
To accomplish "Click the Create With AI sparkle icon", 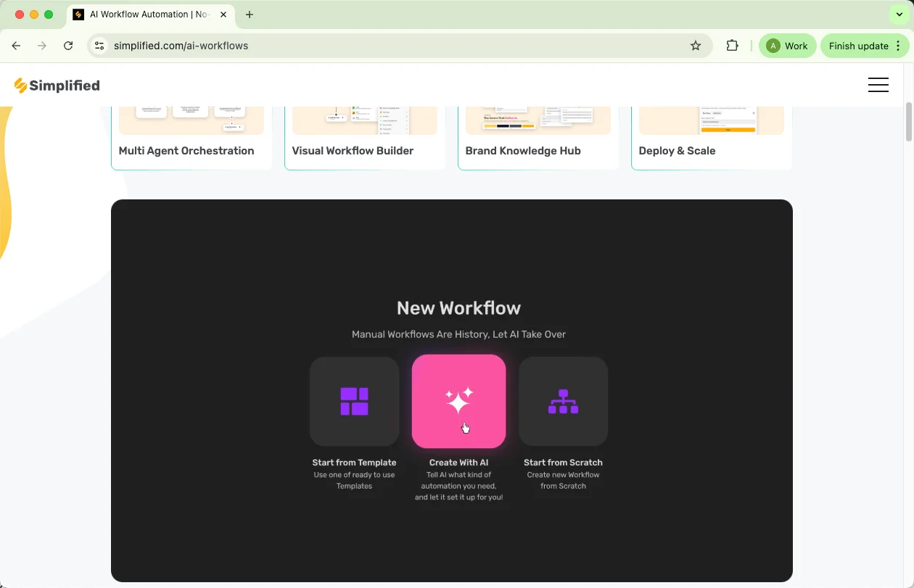I will click(458, 401).
